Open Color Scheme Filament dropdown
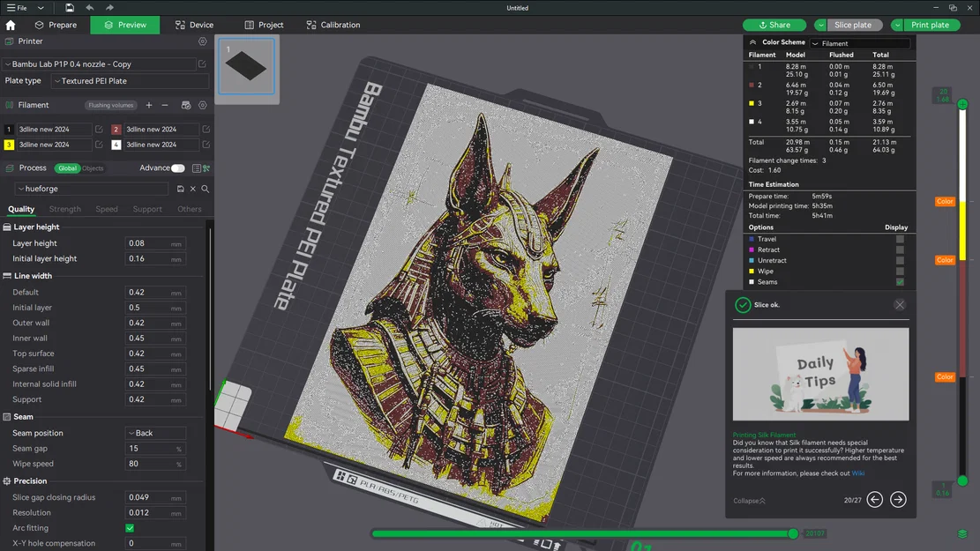Screen dimensions: 980x551 coord(860,43)
